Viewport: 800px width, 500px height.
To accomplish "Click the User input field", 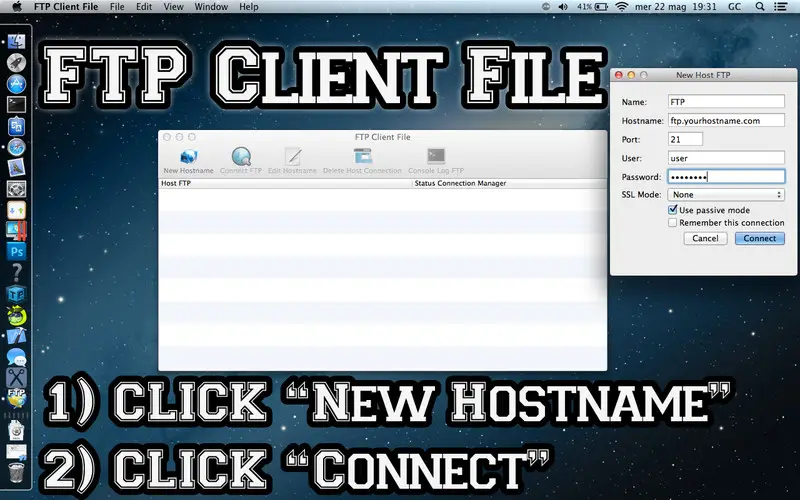I will [726, 158].
